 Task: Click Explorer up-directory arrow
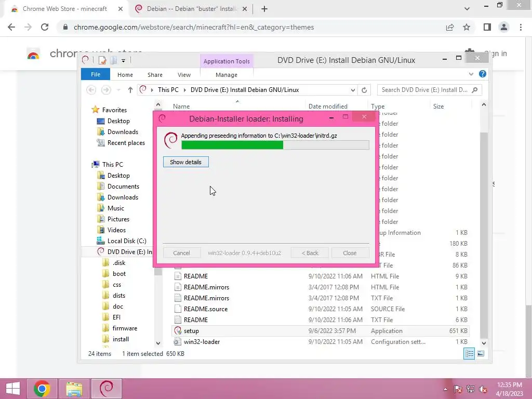coord(130,90)
